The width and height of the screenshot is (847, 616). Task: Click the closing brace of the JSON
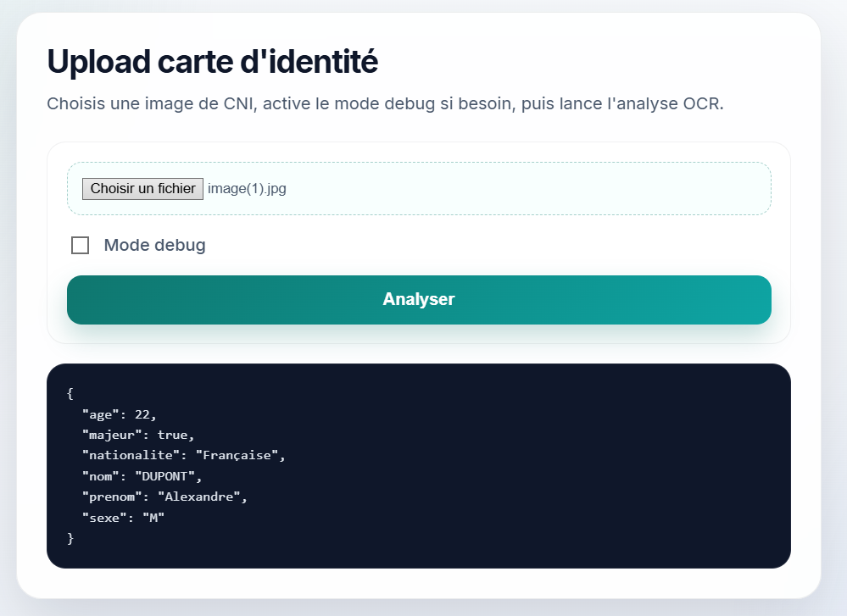pos(70,537)
